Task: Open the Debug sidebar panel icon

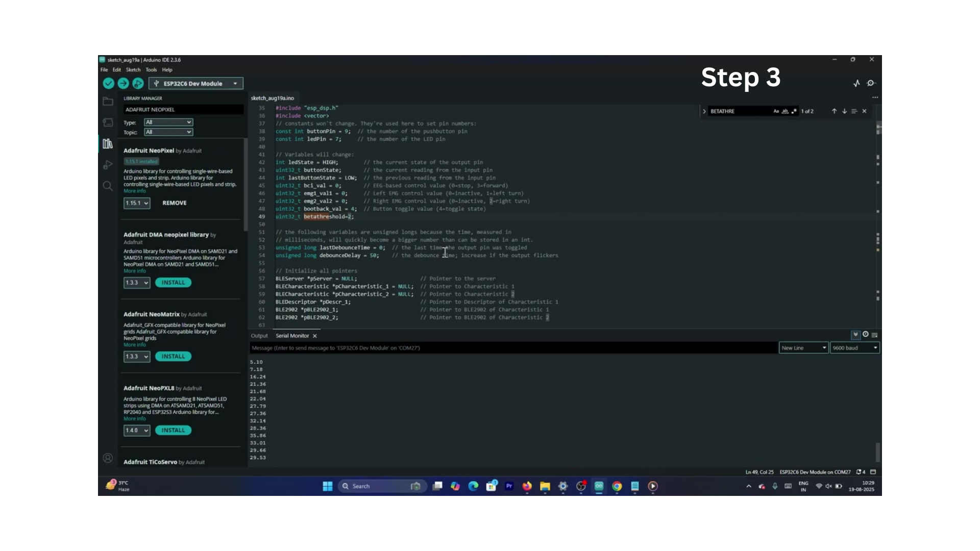Action: click(108, 165)
